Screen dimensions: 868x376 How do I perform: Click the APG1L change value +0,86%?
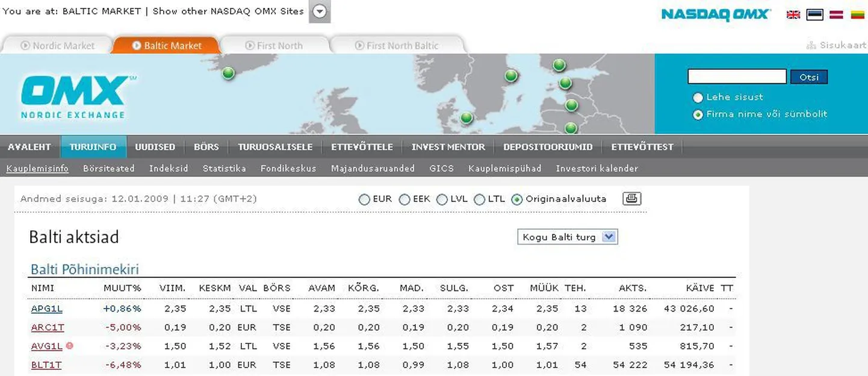(122, 309)
